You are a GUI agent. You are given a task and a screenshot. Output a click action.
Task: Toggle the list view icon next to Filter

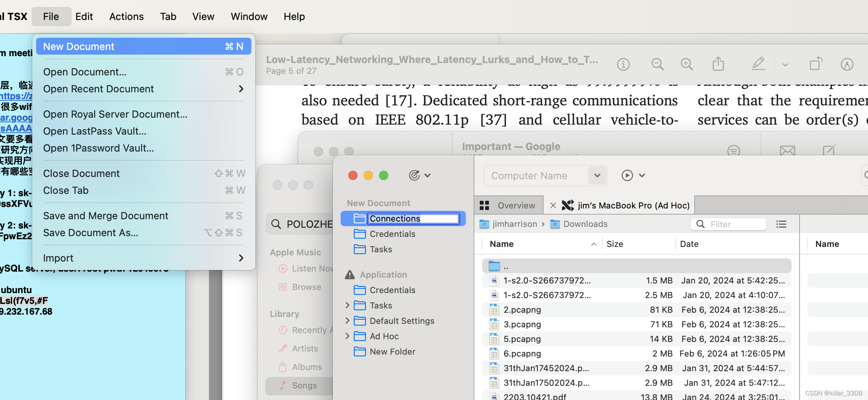[x=781, y=224]
